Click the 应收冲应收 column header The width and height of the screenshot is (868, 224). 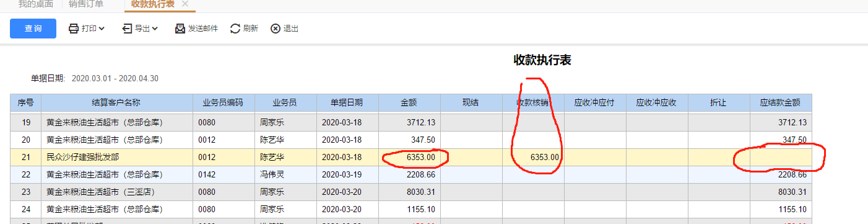[657, 103]
